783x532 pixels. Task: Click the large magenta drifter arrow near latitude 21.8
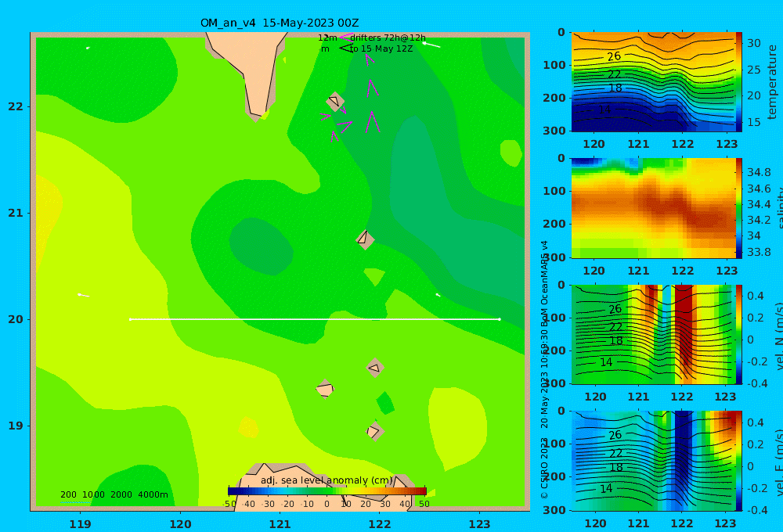click(371, 122)
